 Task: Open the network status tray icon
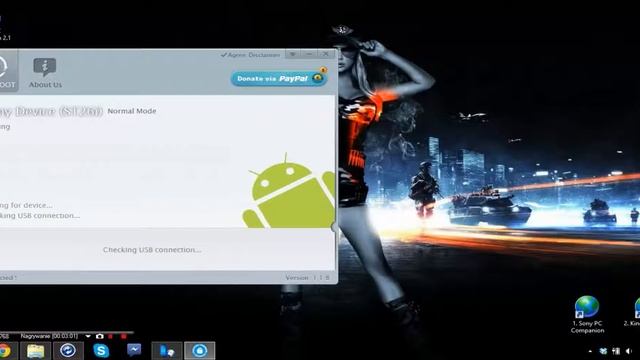pyautogui.click(x=616, y=351)
